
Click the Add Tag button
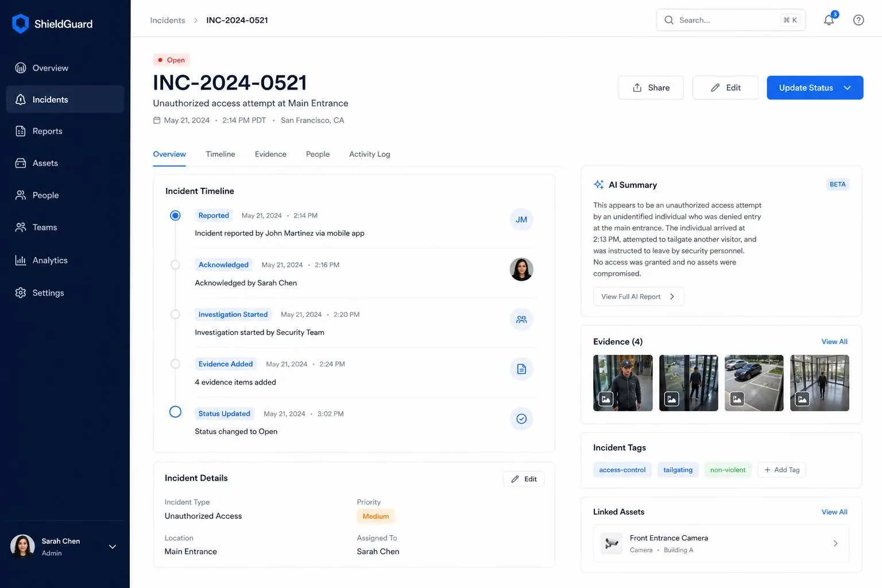782,470
